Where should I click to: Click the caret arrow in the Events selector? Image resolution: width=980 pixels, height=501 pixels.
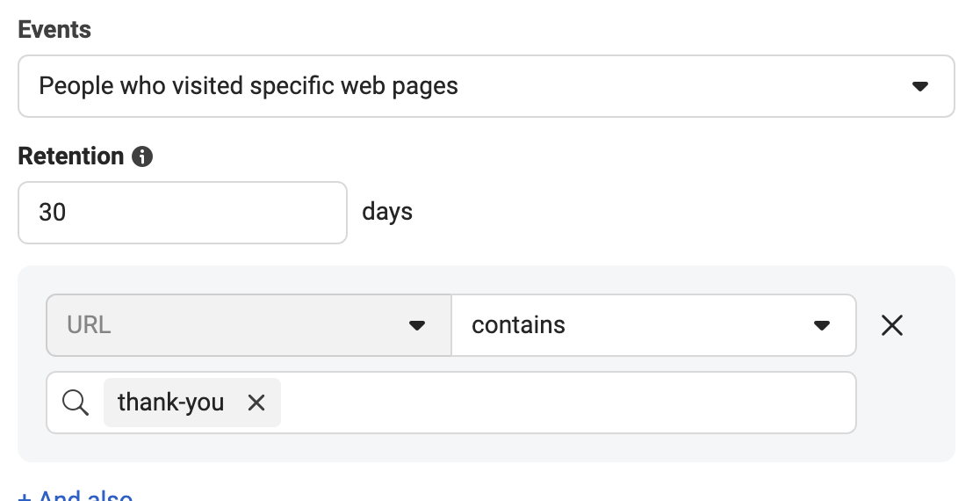click(x=920, y=86)
